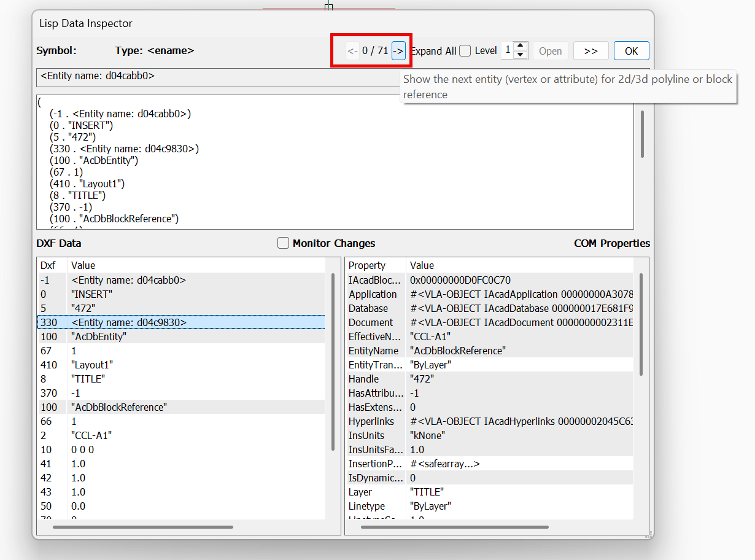Click the >> button to reveal more options
The height and width of the screenshot is (560, 755).
(590, 50)
